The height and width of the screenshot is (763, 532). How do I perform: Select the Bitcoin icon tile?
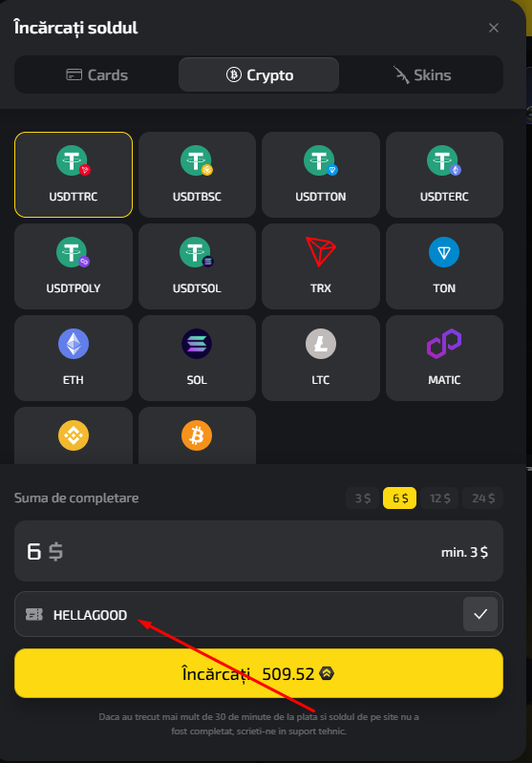coord(197,435)
